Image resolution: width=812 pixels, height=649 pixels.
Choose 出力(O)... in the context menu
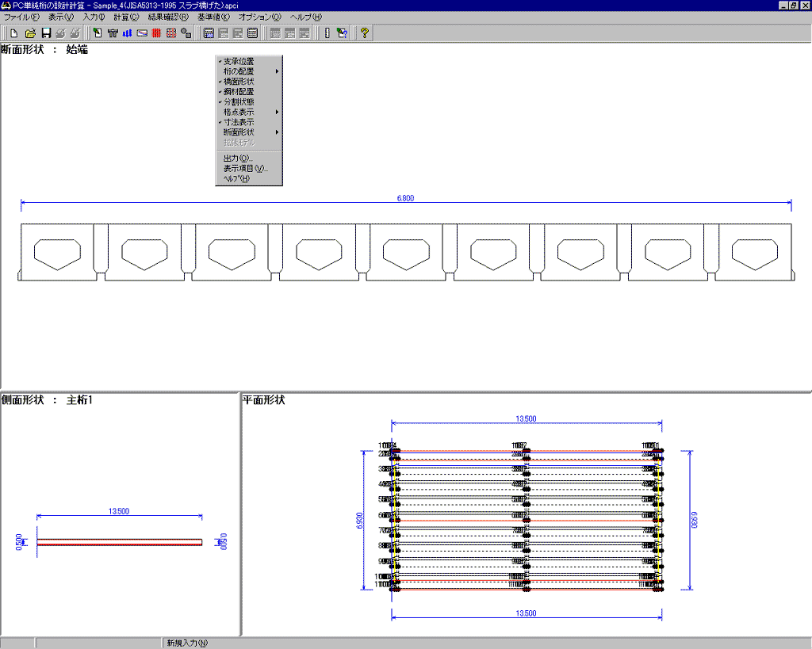pos(238,158)
